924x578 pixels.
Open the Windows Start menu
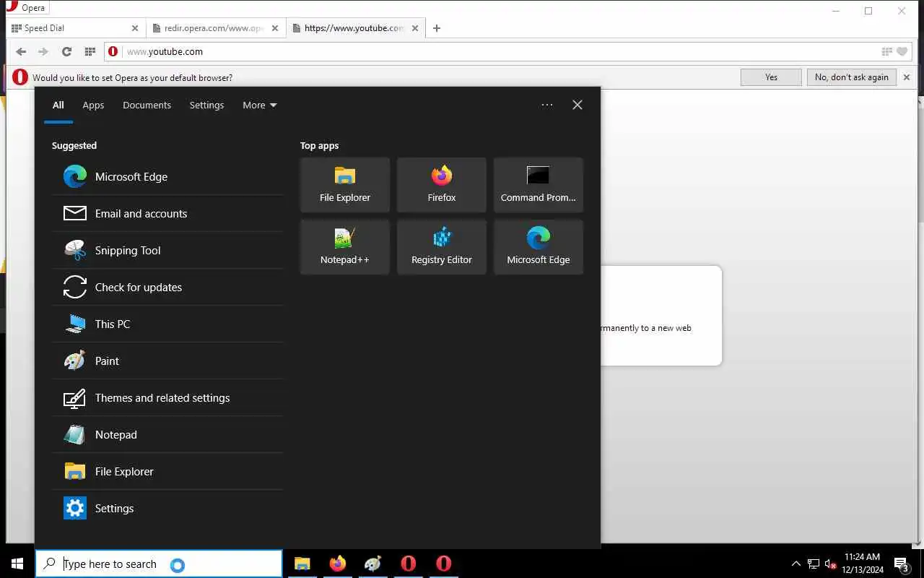pyautogui.click(x=17, y=564)
